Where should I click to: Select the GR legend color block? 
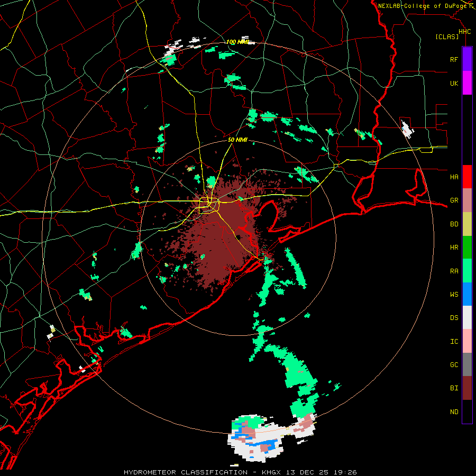[467, 200]
